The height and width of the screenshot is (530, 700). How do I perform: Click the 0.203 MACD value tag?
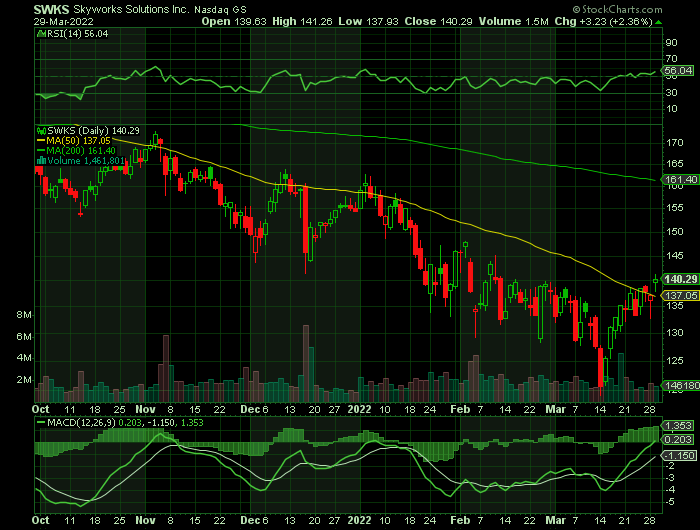tap(678, 440)
